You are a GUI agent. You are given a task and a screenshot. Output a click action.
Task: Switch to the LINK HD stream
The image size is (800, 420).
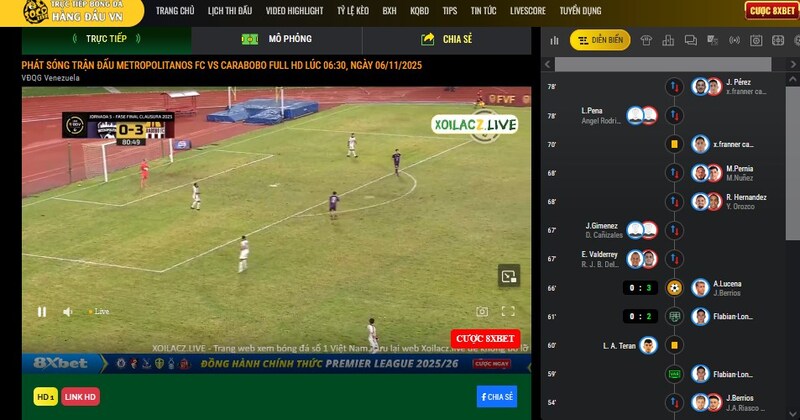pos(81,397)
